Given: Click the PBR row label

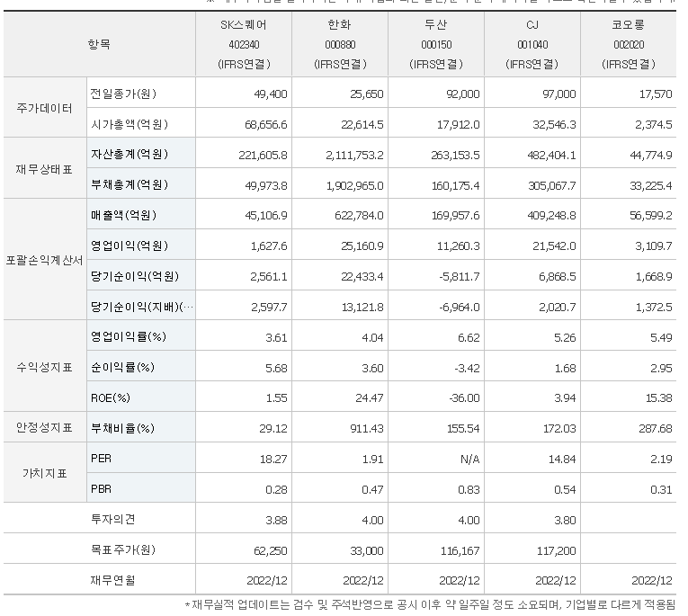Looking at the screenshot, I should (x=101, y=489).
